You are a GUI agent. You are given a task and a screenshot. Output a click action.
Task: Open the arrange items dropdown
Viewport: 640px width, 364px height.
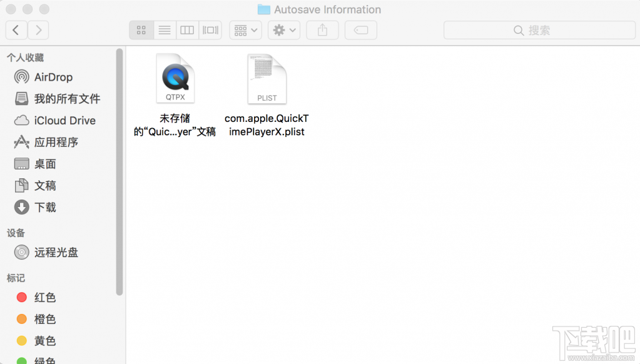click(x=246, y=30)
